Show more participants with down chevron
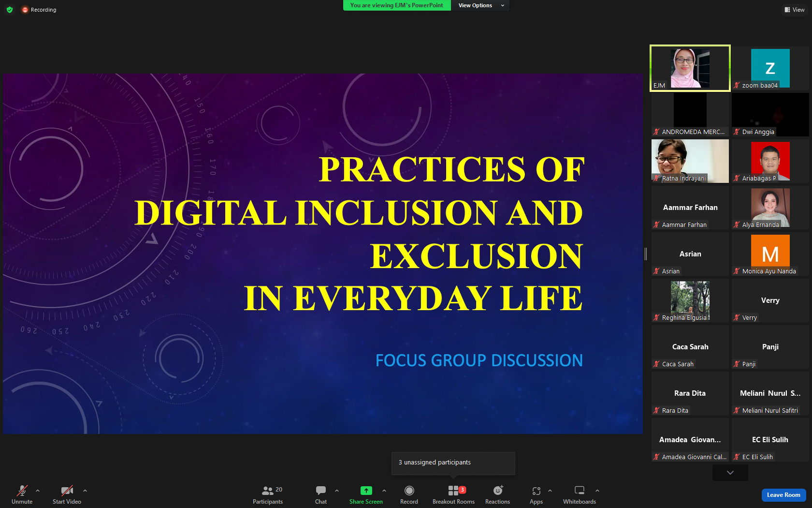Screen dimensions: 812x508 coord(730,473)
